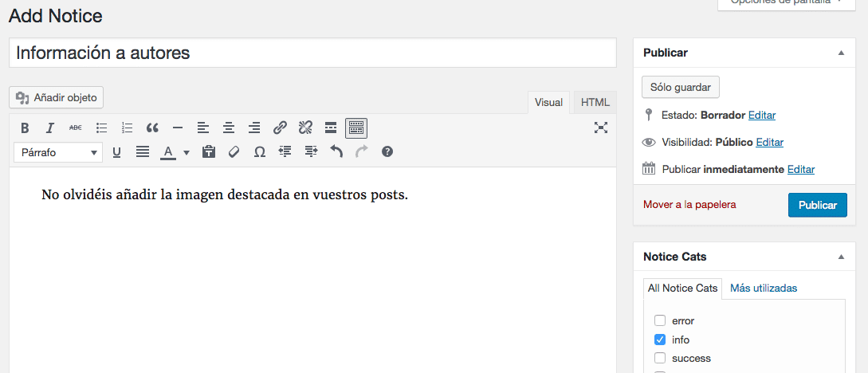Remove link with unlink icon
868x373 pixels.
coord(305,128)
